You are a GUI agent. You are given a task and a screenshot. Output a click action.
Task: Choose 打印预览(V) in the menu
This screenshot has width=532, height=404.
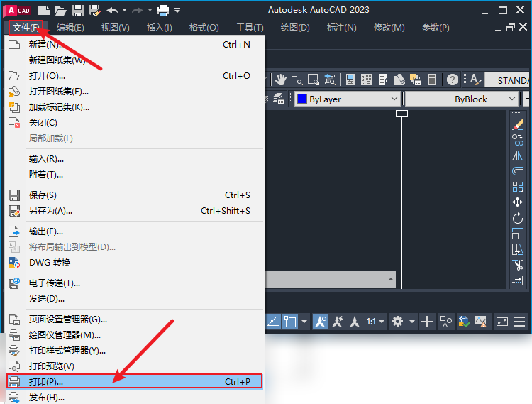134,366
